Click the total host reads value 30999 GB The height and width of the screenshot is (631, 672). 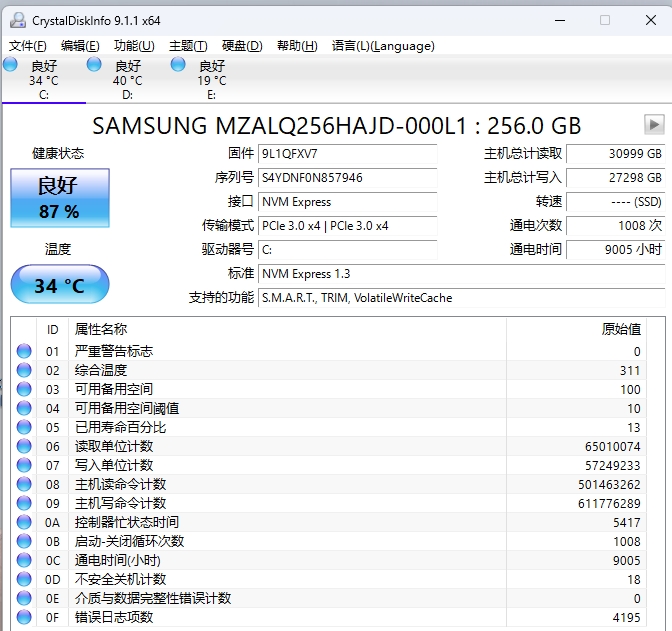click(x=615, y=154)
